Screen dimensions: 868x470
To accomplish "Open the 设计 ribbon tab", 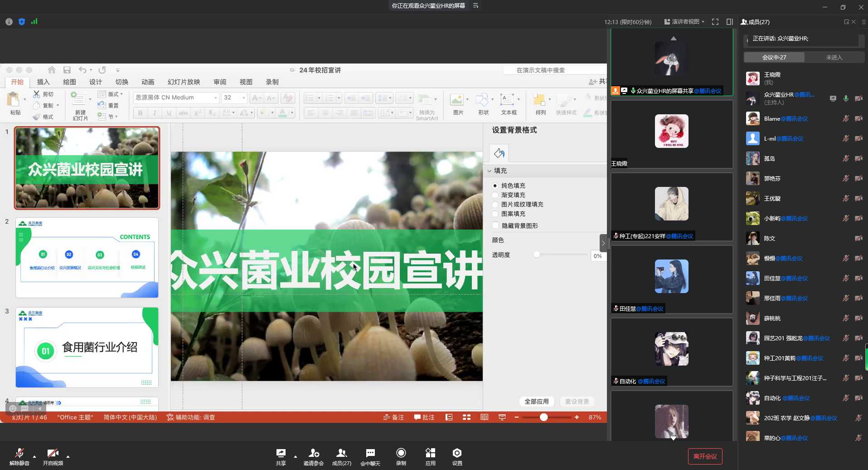I will click(x=96, y=82).
